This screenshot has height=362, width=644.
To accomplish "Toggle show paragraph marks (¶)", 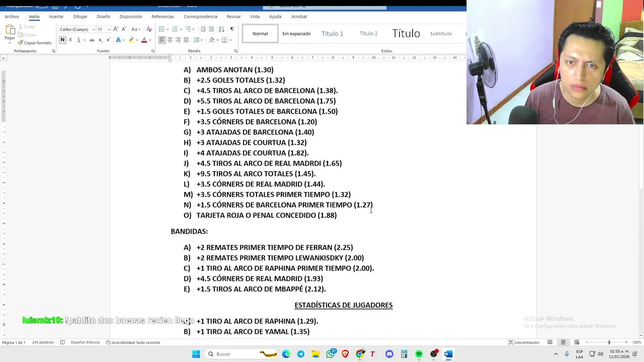I will click(231, 29).
